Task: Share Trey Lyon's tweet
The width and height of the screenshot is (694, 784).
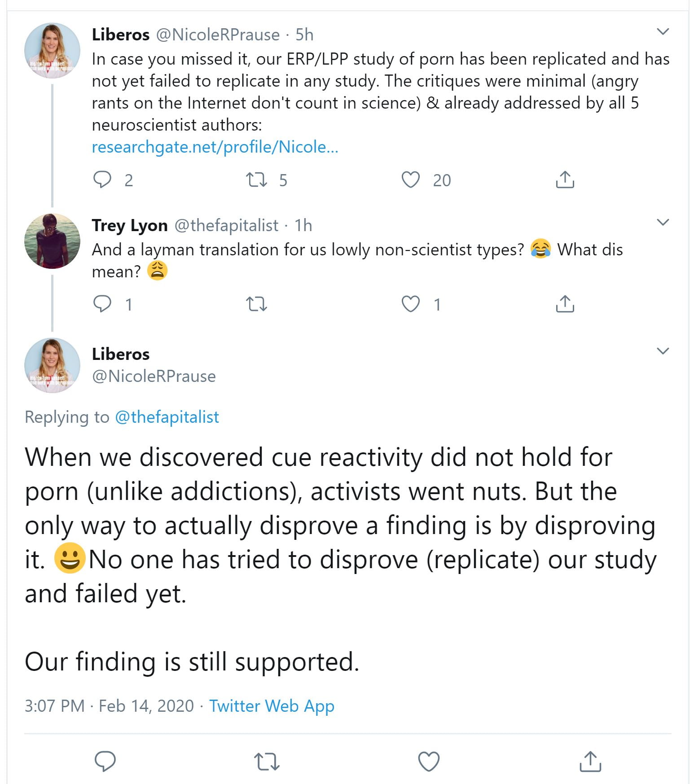Action: click(565, 304)
